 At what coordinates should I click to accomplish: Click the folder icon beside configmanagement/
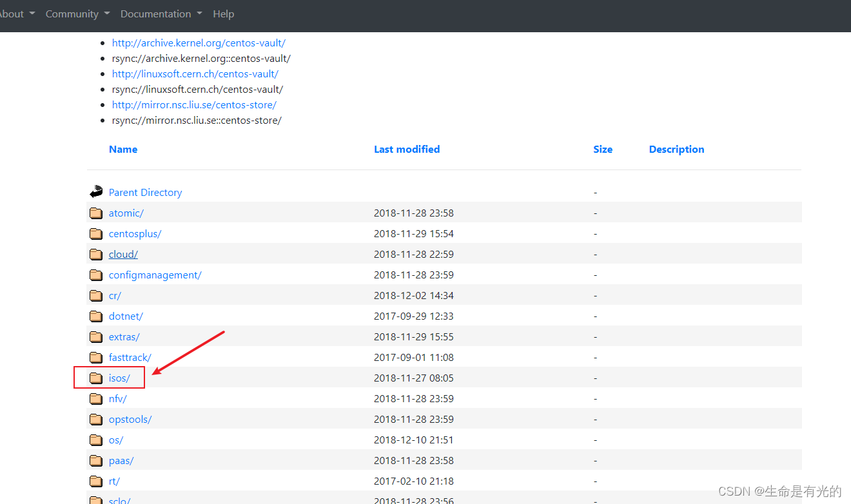[x=96, y=275]
